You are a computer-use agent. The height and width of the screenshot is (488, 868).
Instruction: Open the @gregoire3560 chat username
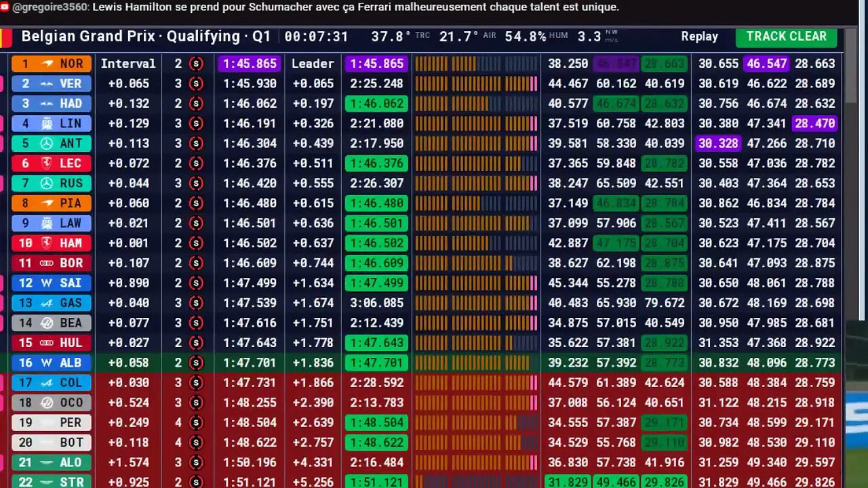tap(50, 7)
